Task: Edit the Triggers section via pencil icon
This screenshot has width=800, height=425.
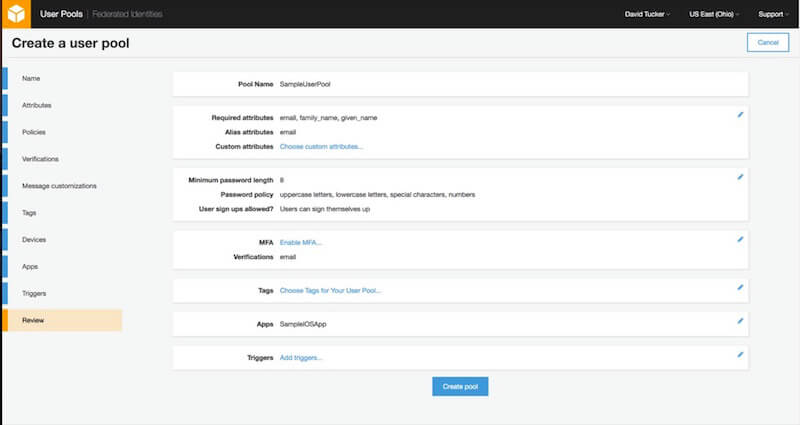Action: 740,354
